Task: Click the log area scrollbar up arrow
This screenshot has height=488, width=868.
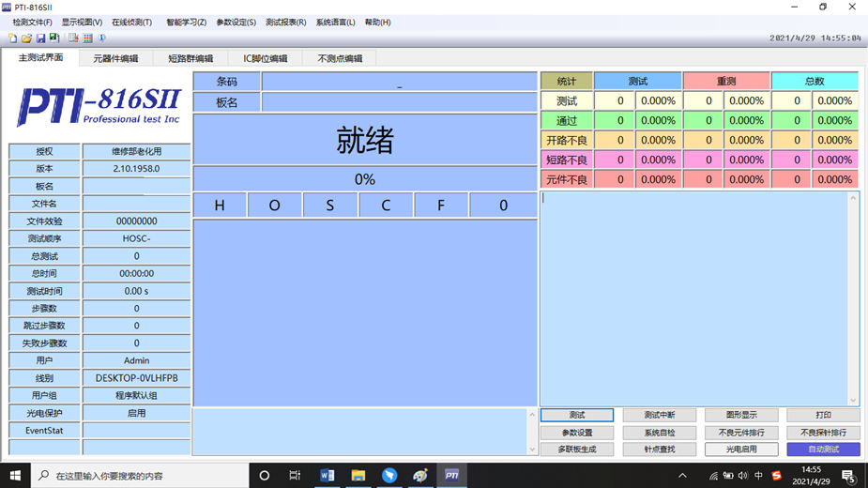Action: click(853, 198)
